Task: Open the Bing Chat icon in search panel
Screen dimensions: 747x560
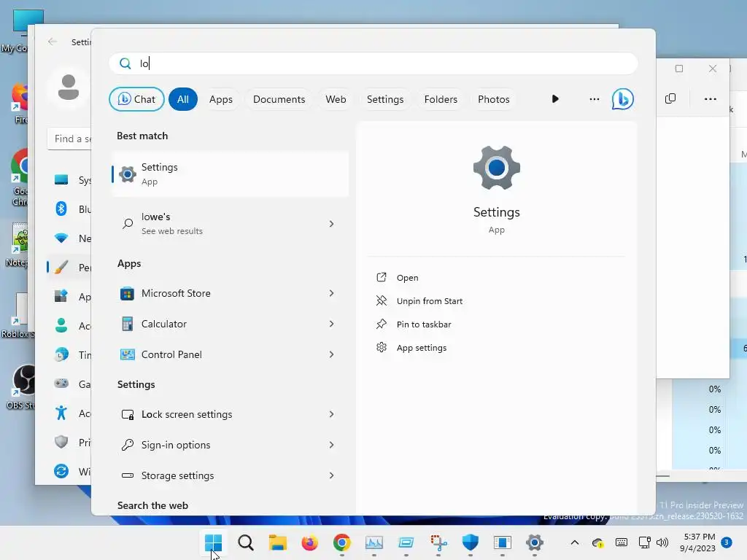Action: (623, 99)
